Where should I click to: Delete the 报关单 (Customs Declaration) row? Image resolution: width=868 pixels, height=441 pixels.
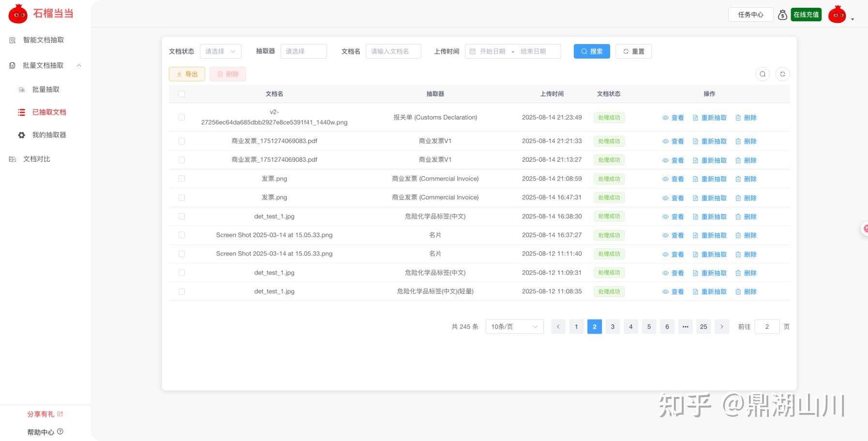(746, 118)
